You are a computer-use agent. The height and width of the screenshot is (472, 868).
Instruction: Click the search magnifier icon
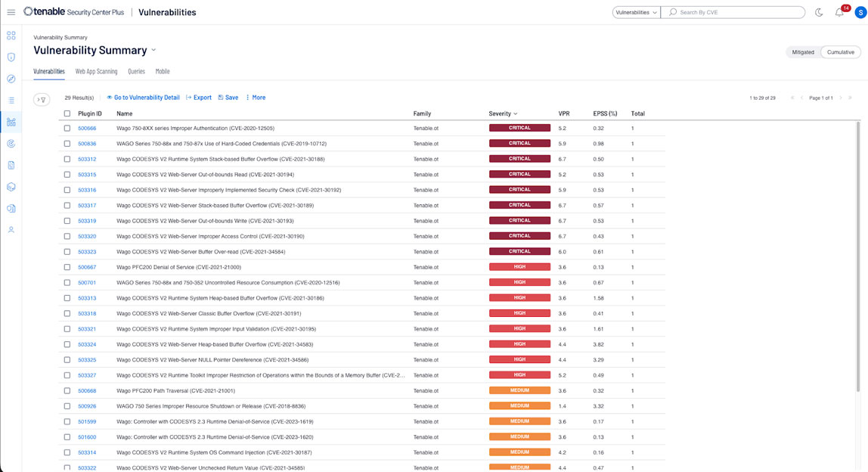click(673, 12)
